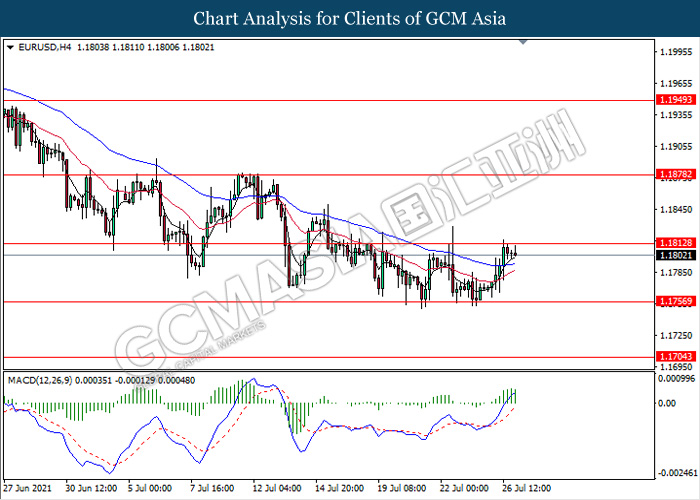
Task: Select the 1.17569 support price tag
Action: point(671,301)
